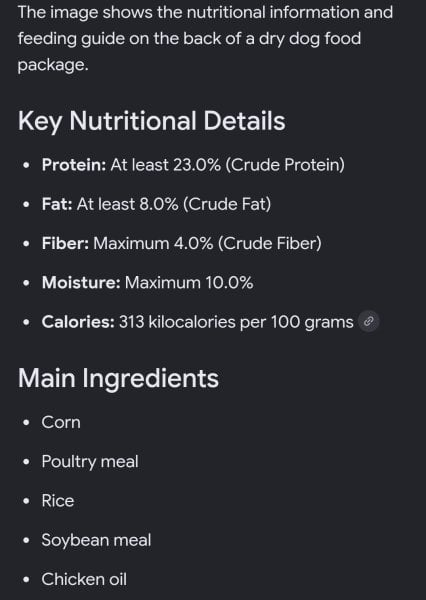This screenshot has width=426, height=600.
Task: Click the Protein bullet line
Action: (x=193, y=165)
